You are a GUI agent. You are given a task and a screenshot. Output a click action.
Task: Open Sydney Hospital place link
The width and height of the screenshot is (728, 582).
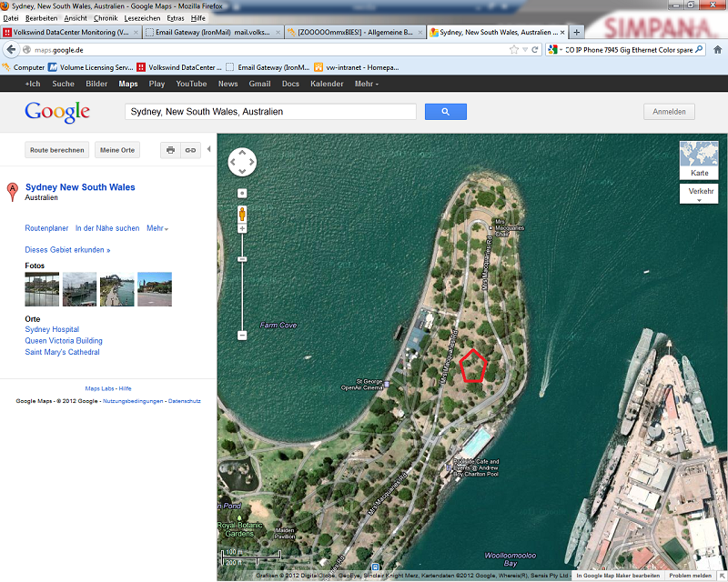[52, 329]
